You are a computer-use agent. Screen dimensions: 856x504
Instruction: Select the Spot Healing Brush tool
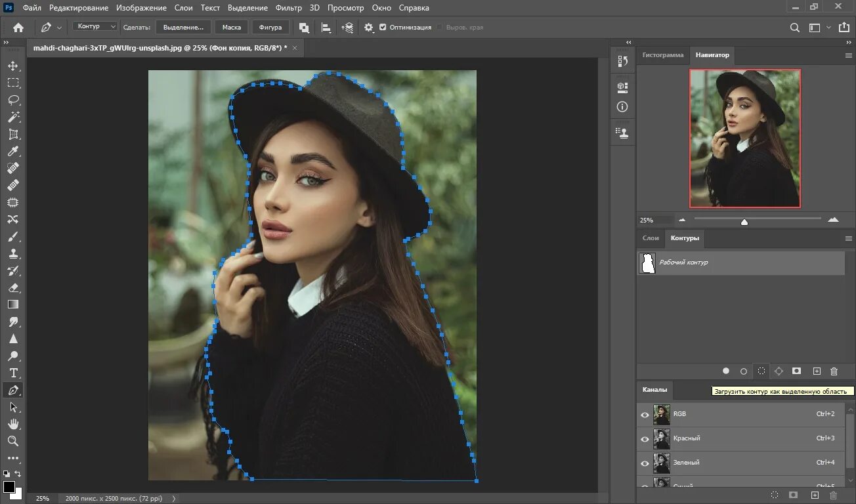point(13,169)
